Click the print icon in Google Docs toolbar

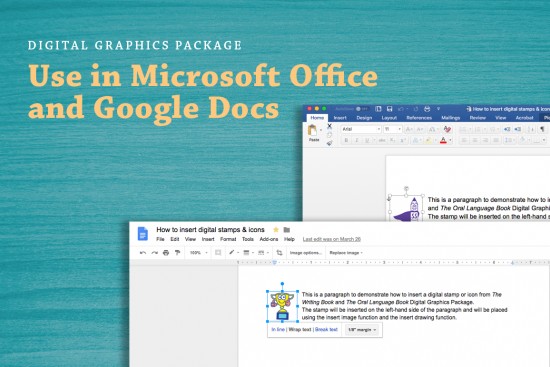pos(166,253)
